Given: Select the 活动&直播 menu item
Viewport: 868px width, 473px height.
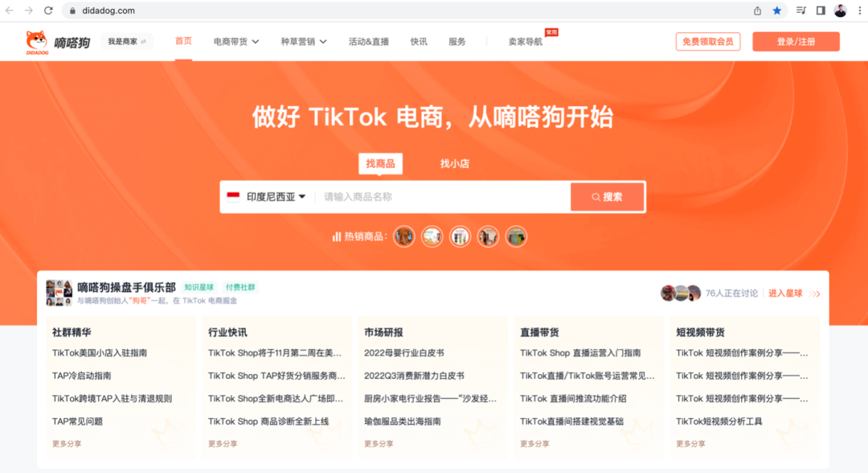Looking at the screenshot, I should coord(369,41).
